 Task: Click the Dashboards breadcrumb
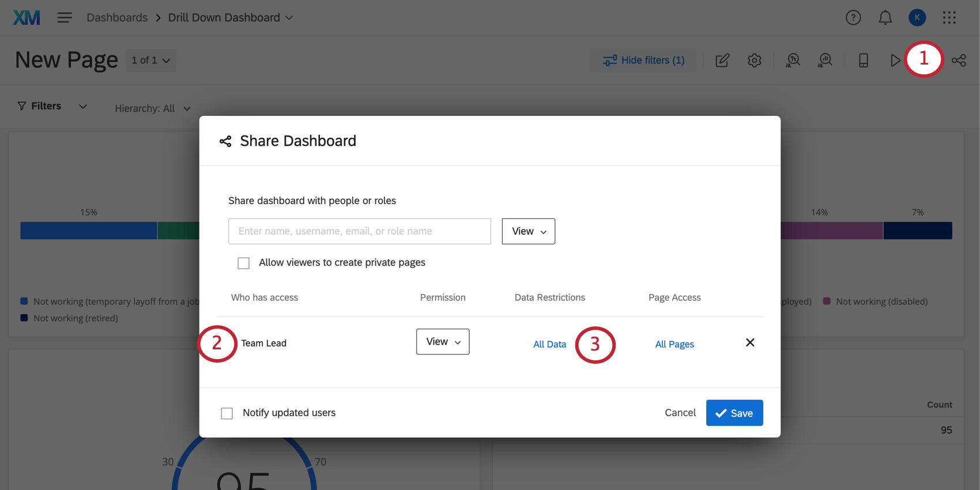(x=117, y=18)
